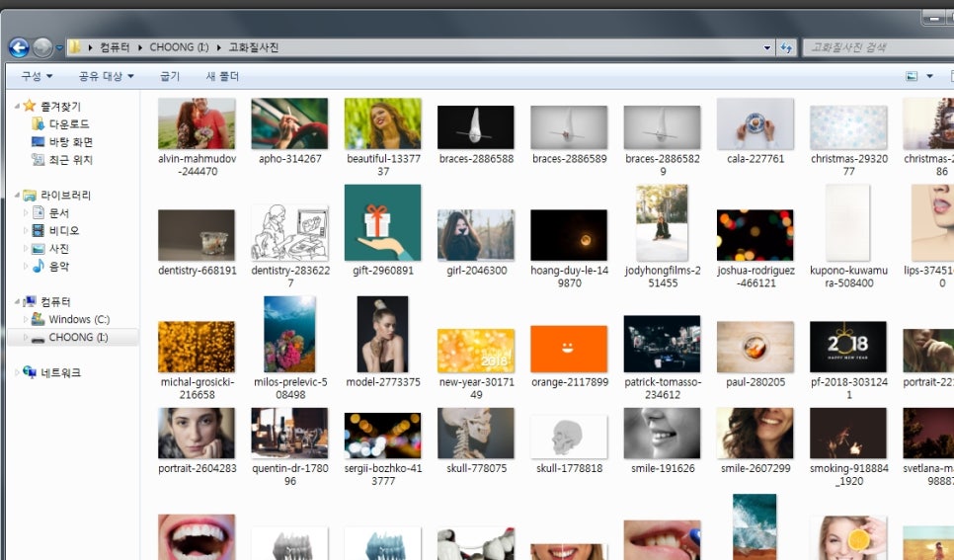This screenshot has height=560, width=954.
Task: Click the Forward navigation arrow
Action: click(x=42, y=47)
